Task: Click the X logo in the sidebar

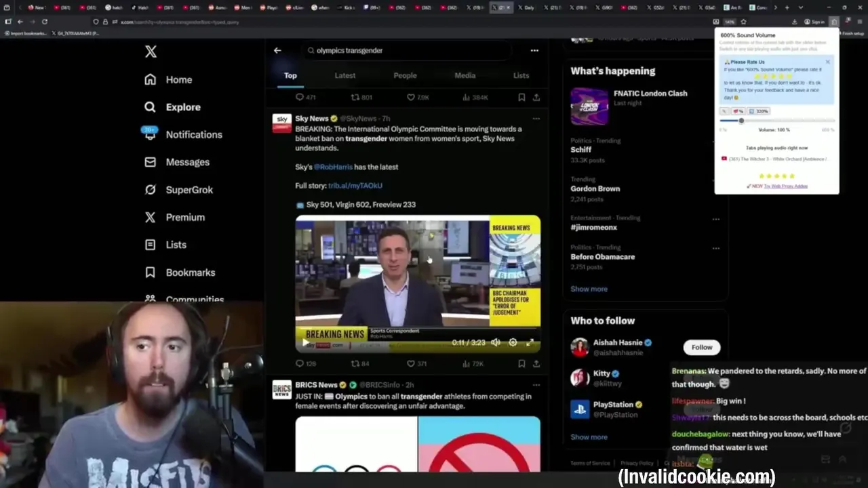Action: pos(151,52)
